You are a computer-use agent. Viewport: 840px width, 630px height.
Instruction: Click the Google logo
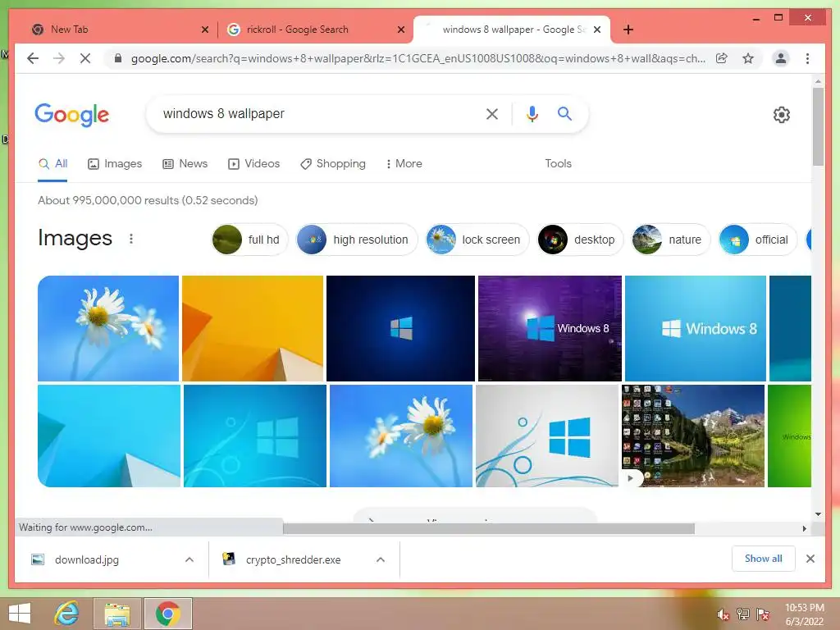pyautogui.click(x=72, y=115)
